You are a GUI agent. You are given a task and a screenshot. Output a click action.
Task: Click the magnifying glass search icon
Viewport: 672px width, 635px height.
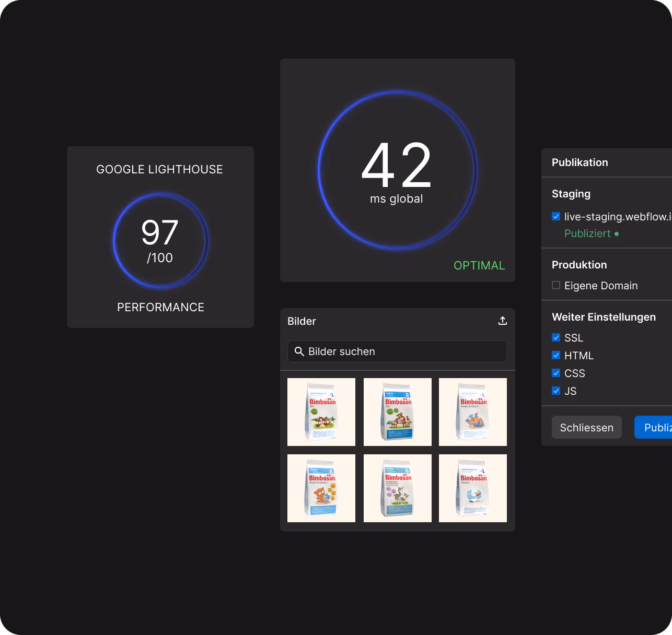tap(299, 351)
